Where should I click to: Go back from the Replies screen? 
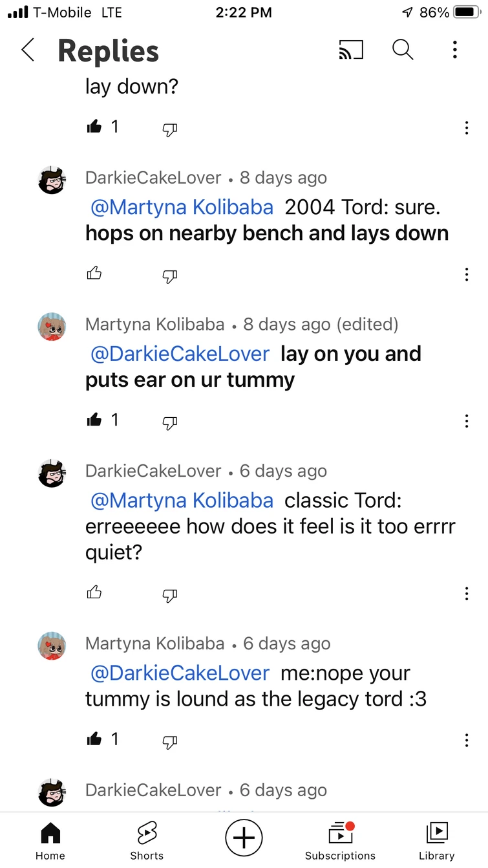coord(28,50)
